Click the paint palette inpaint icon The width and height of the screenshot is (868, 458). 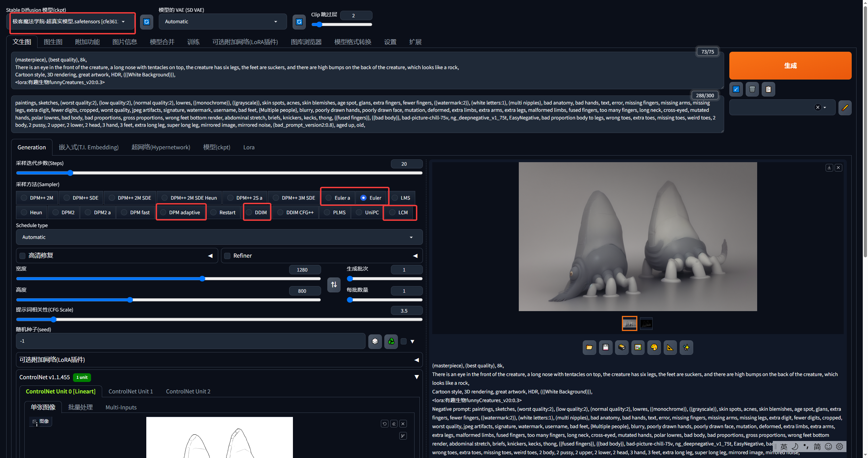654,347
